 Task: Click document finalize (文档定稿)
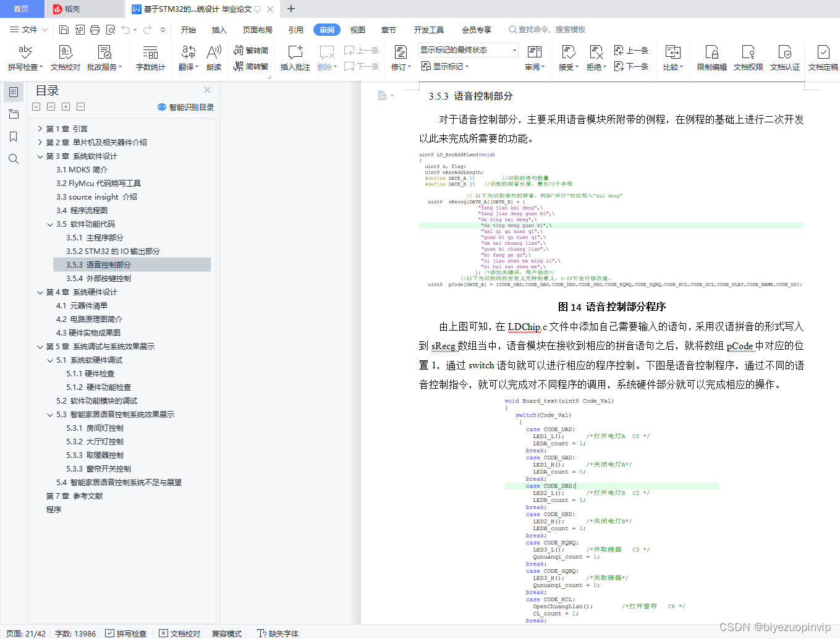[823, 58]
